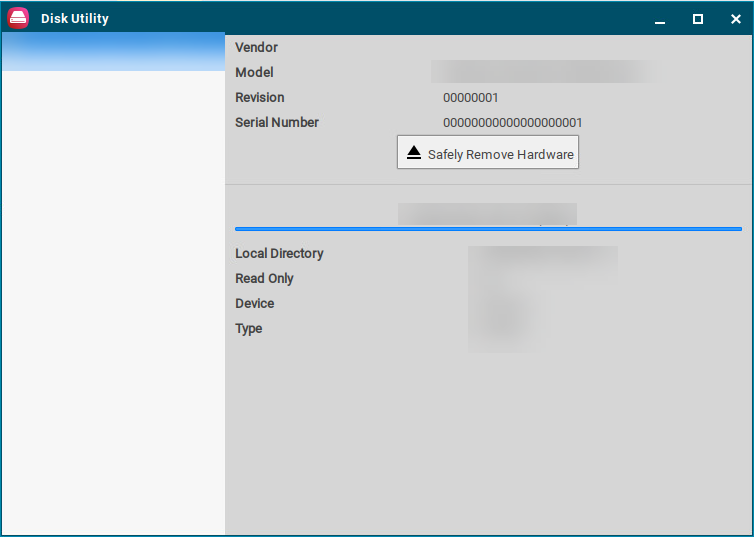Maximize the Disk Utility window
This screenshot has height=537, width=754.
click(x=698, y=19)
